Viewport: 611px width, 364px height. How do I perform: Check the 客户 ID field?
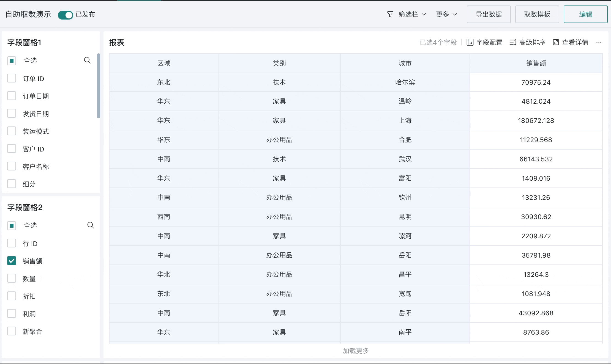tap(12, 149)
